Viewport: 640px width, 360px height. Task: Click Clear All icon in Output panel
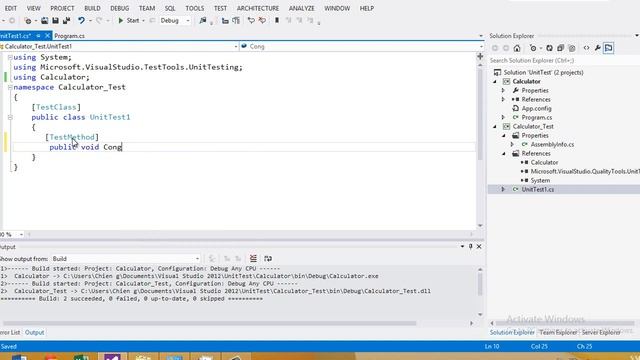point(253,258)
